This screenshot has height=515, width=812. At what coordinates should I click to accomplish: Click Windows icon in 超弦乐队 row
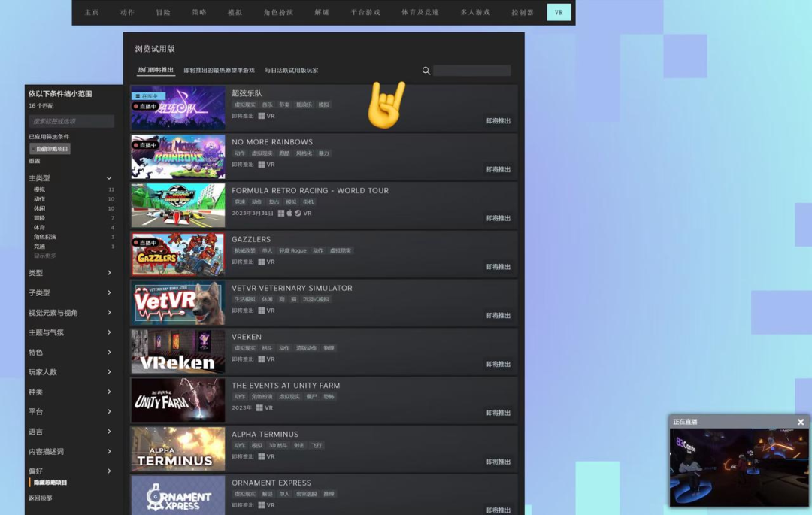point(262,116)
